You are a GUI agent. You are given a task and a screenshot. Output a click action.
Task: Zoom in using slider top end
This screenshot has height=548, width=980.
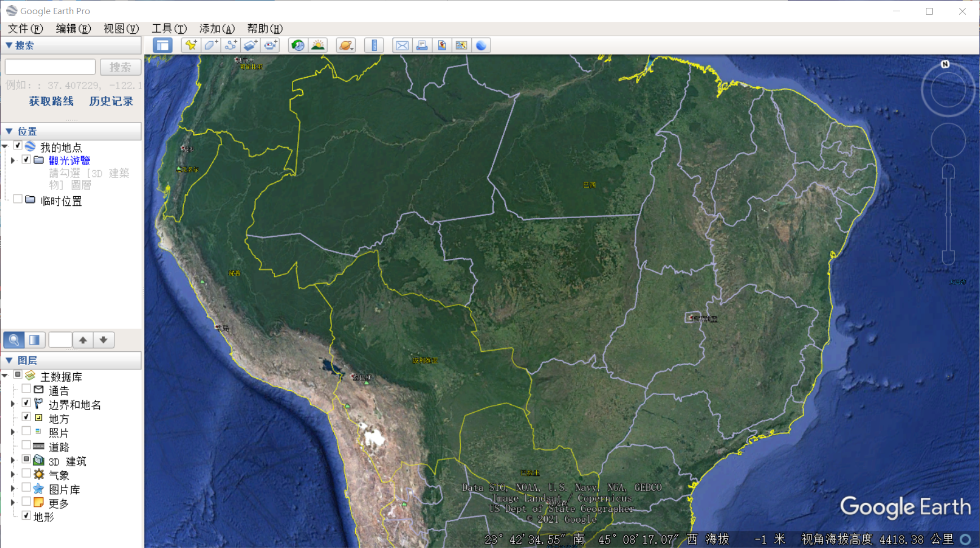pos(948,171)
